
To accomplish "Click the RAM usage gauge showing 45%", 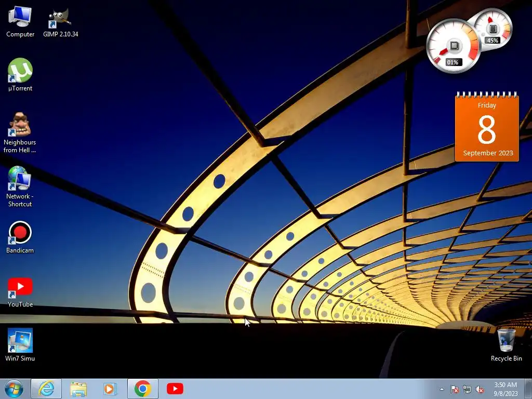I will (493, 29).
